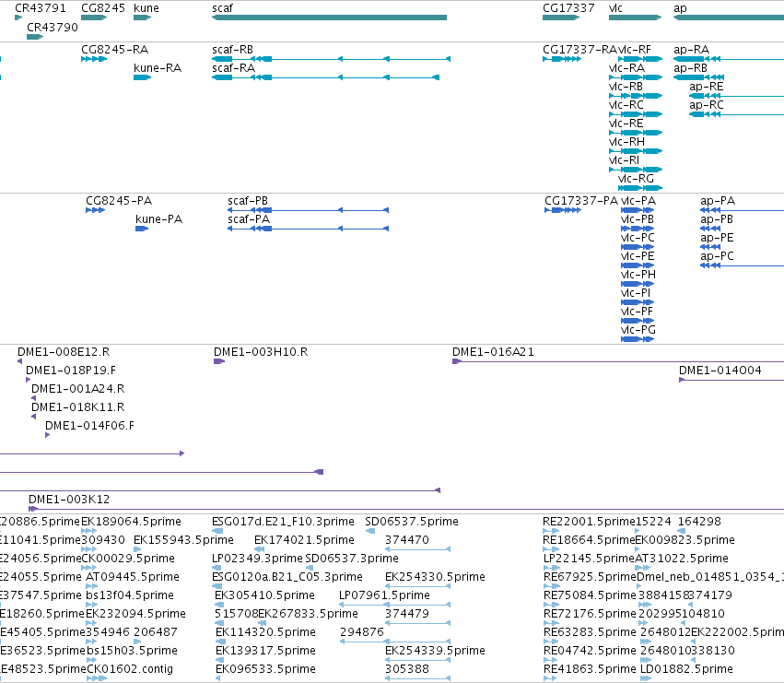Select the AT31022.5prime EST label

click(x=682, y=559)
